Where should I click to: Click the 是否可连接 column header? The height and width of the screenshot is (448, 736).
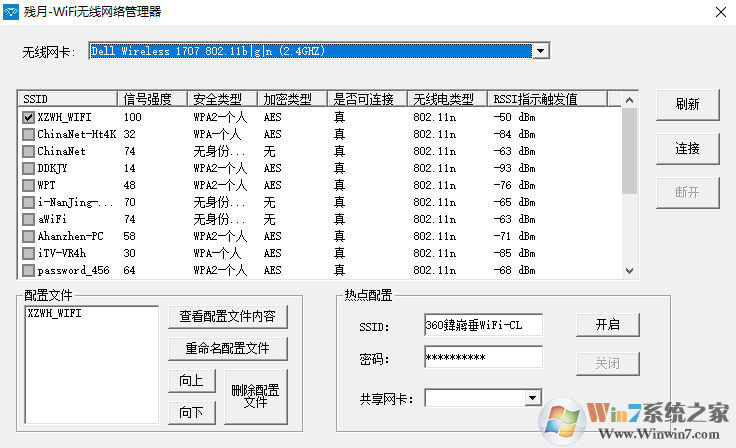point(368,99)
